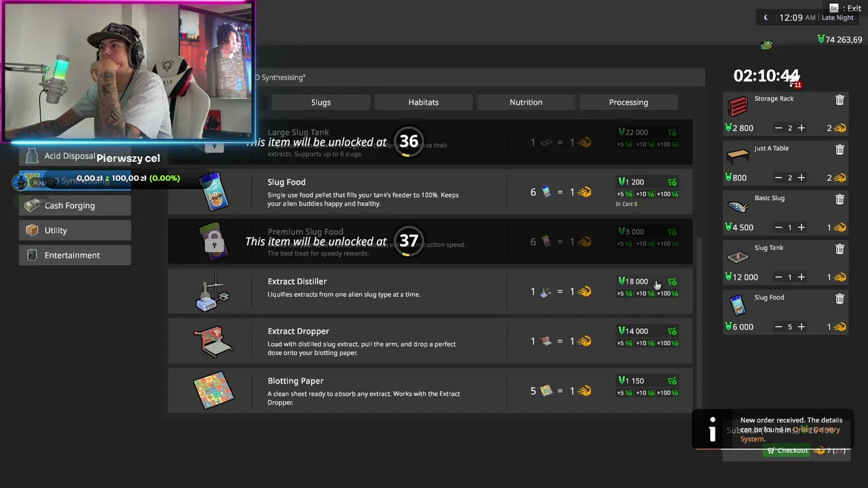Click the Storage Rack cart thumbnail

738,106
